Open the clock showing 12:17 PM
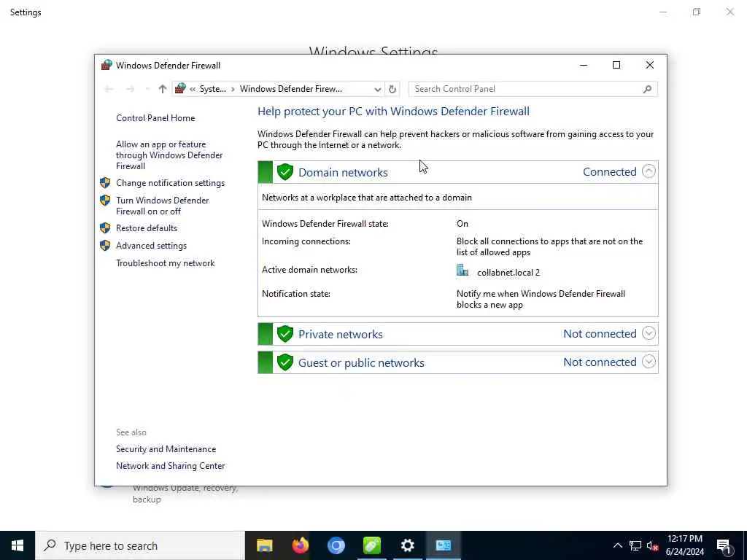The image size is (747, 560). (684, 545)
